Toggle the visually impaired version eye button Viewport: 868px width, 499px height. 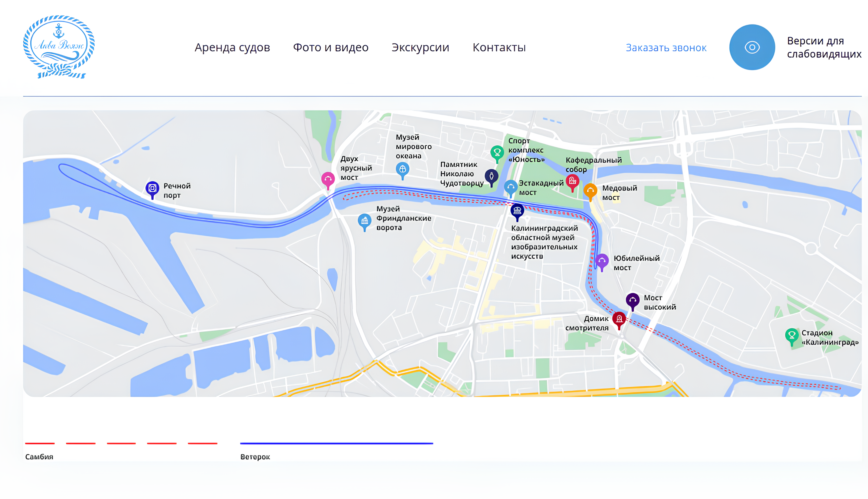(x=752, y=47)
